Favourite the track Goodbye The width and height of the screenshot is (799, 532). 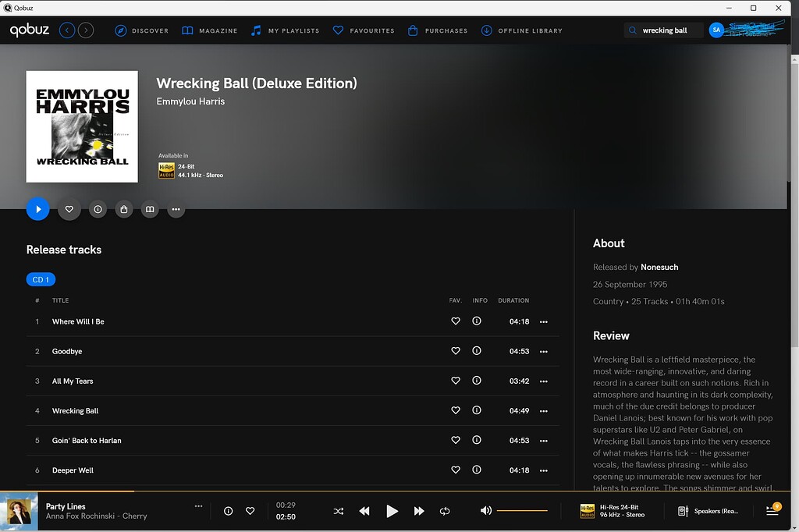[x=456, y=351]
